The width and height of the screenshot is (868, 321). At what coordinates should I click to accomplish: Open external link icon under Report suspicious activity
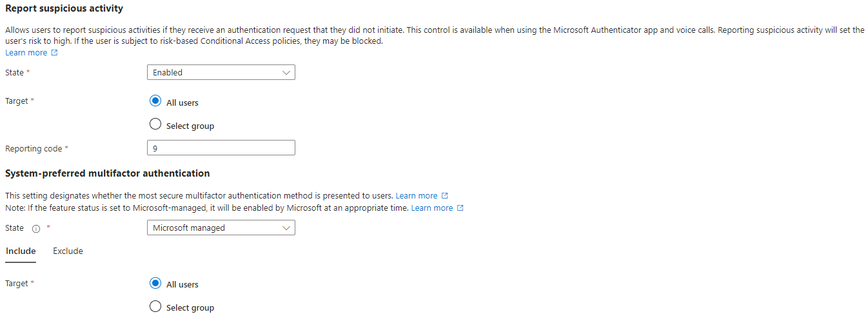tap(54, 53)
